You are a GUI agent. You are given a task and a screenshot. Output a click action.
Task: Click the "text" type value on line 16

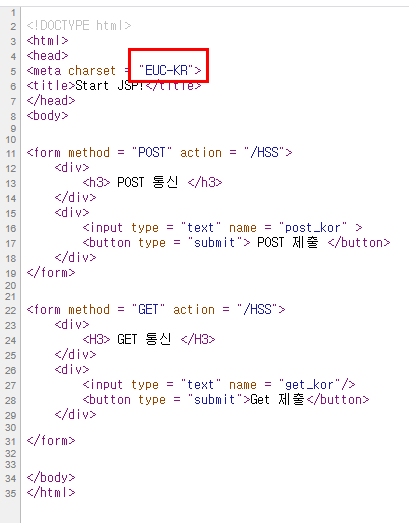click(201, 228)
